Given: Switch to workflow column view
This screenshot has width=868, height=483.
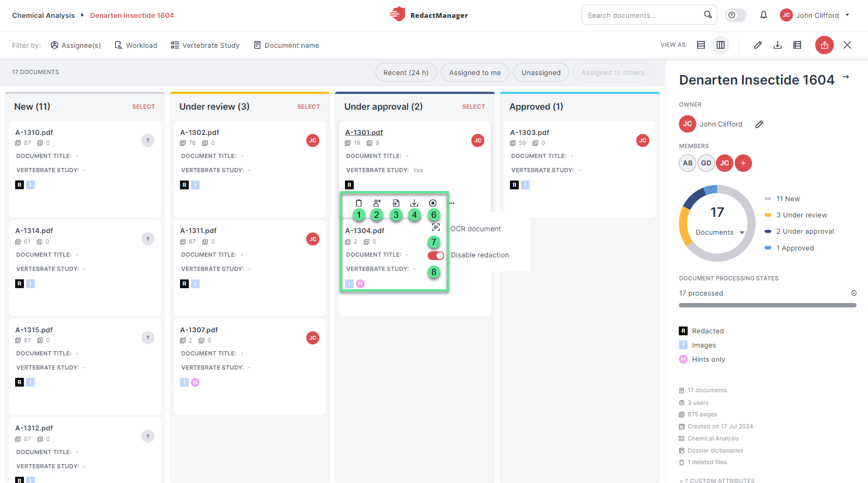Looking at the screenshot, I should click(x=721, y=45).
